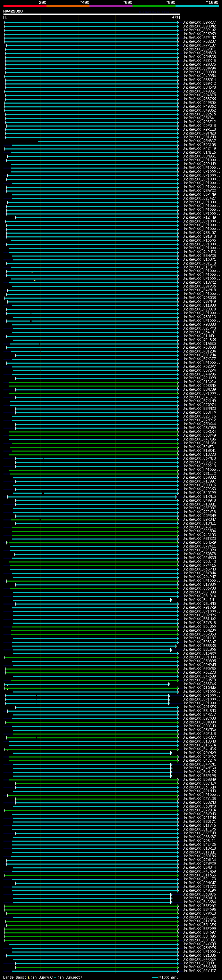Viewport: 222px width, 980px height.
Task: Select hit label UniRef100_Q38766
Action: [x=199, y=99]
